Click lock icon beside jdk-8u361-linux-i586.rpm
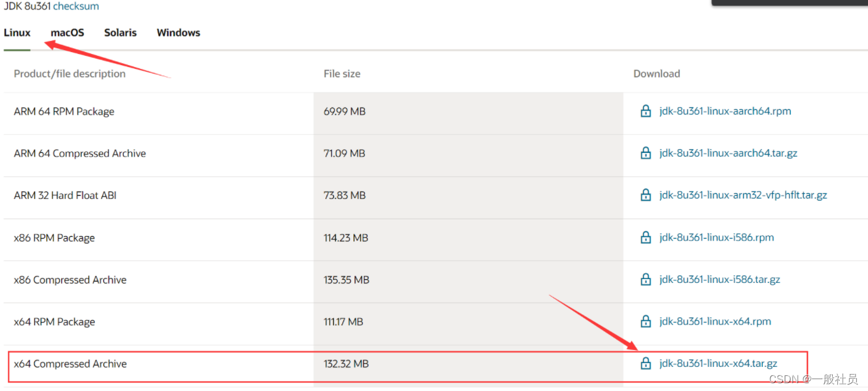Screen dimensions: 868x391 point(645,237)
